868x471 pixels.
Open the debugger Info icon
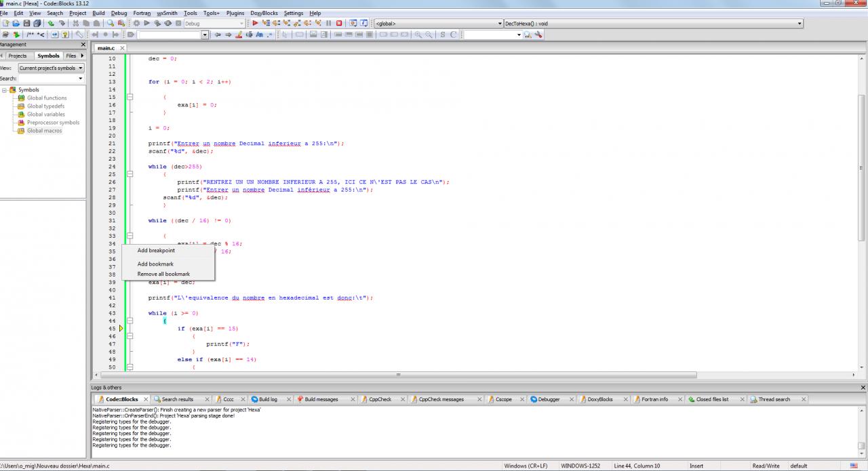[364, 23]
